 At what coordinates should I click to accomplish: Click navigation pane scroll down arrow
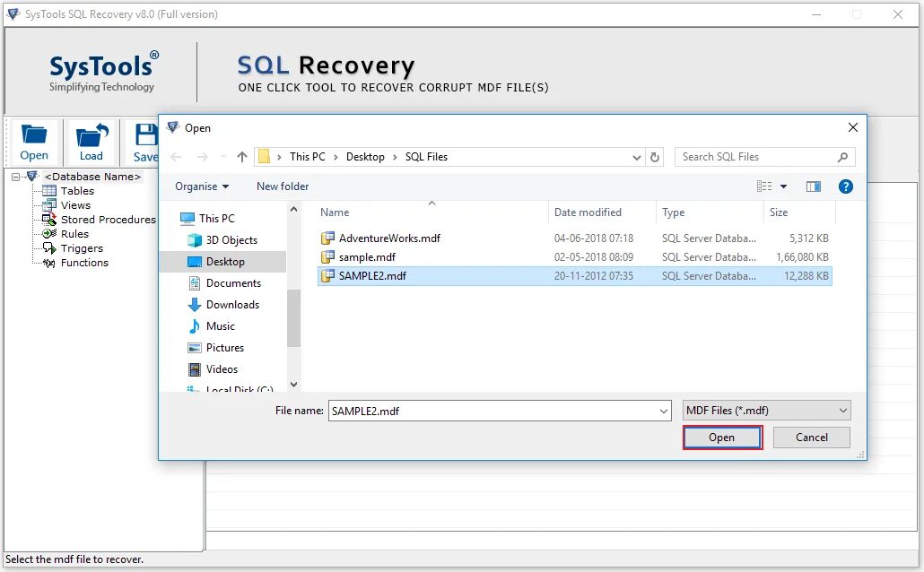[293, 385]
